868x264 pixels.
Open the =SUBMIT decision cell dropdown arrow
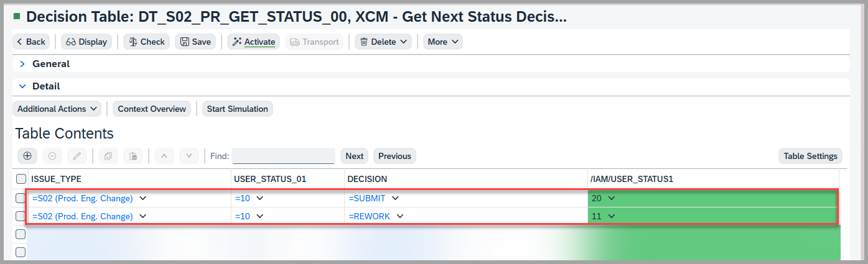click(396, 198)
